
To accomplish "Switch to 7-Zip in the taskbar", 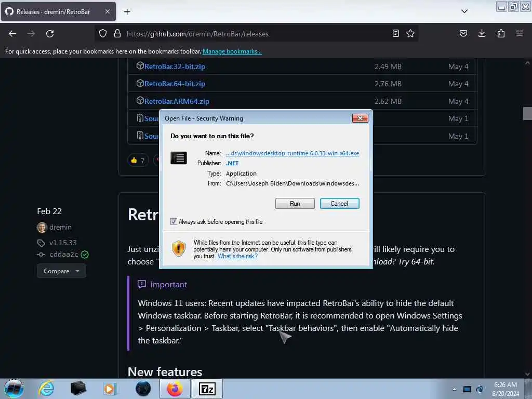I will point(207,389).
